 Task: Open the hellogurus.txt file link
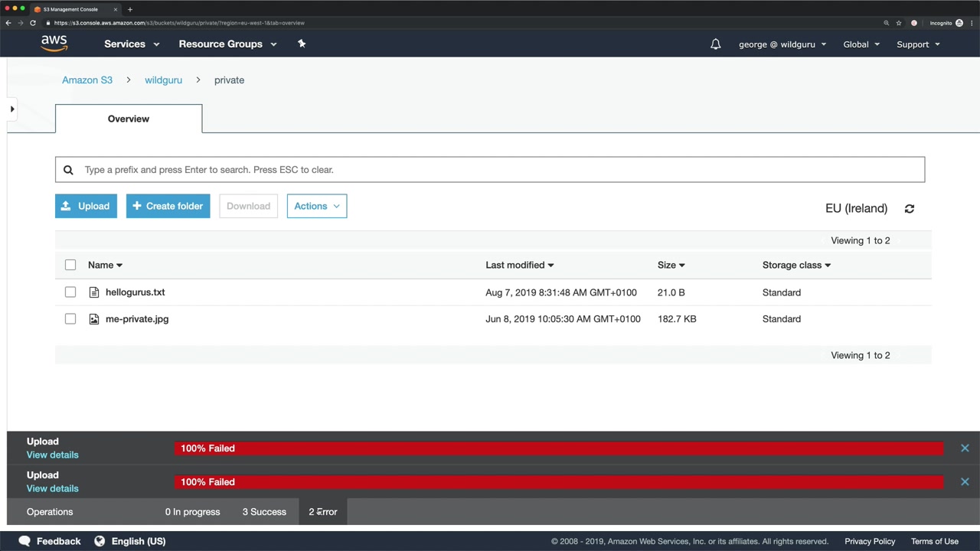tap(136, 292)
